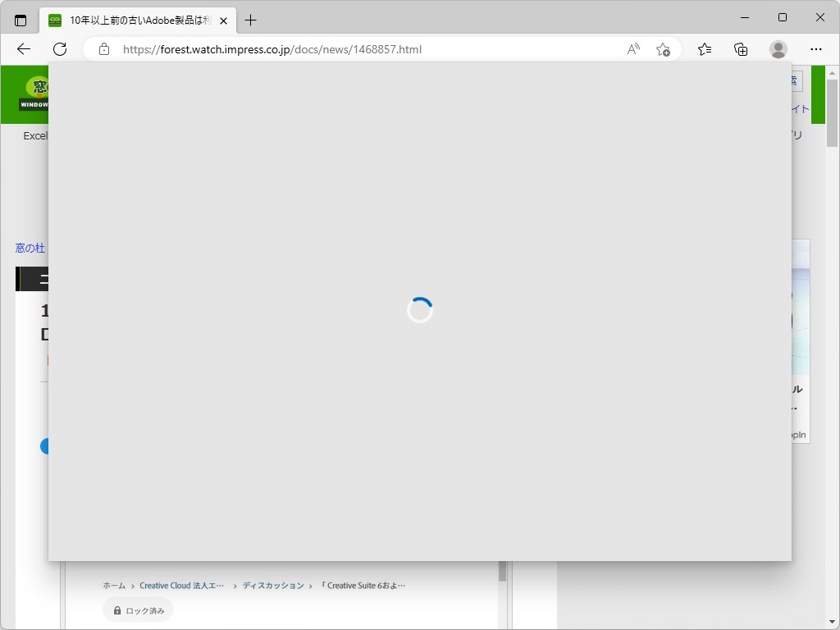840x630 pixels.
Task: Reload the current page
Action: pos(59,49)
